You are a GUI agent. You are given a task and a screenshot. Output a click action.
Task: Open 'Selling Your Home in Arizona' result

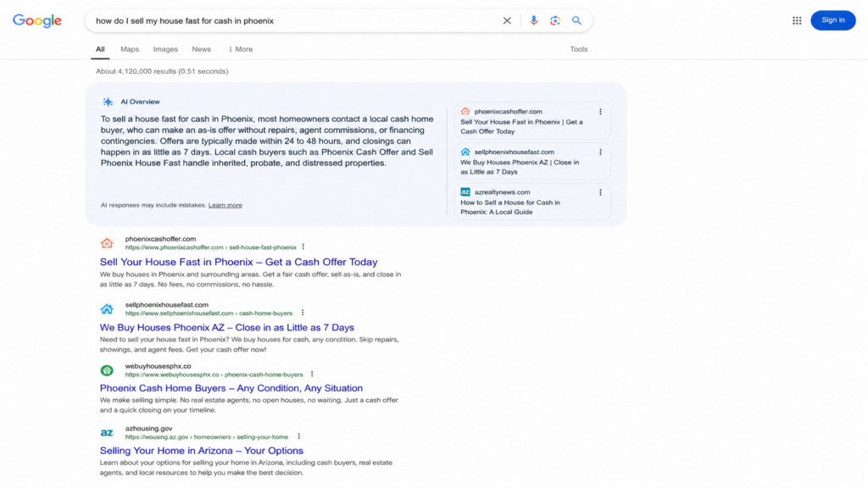point(202,451)
